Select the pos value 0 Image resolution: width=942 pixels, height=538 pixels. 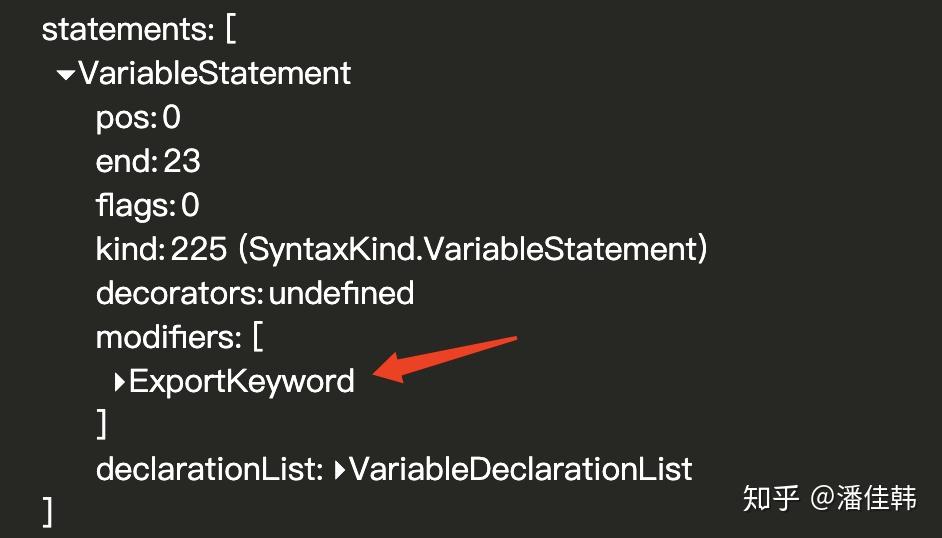tap(171, 118)
